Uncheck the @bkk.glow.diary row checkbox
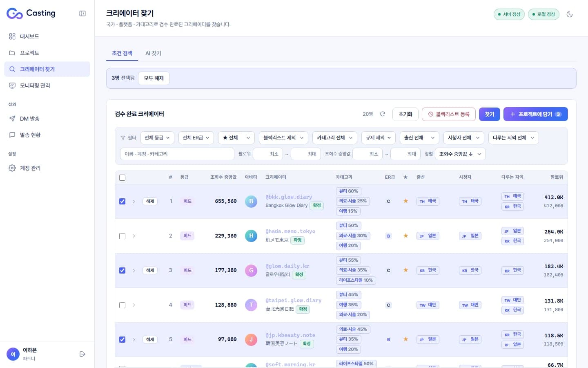 [x=122, y=201]
